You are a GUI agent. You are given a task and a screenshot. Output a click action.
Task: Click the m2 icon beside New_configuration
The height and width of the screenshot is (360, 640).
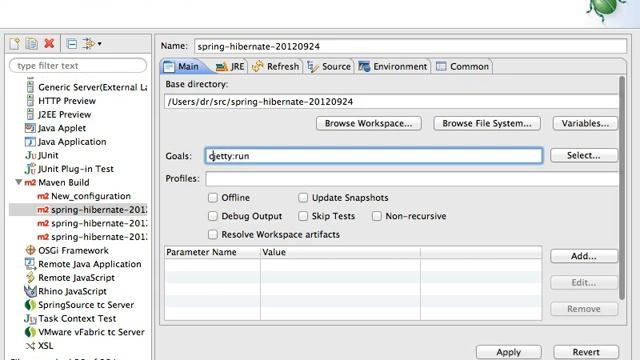click(x=43, y=196)
